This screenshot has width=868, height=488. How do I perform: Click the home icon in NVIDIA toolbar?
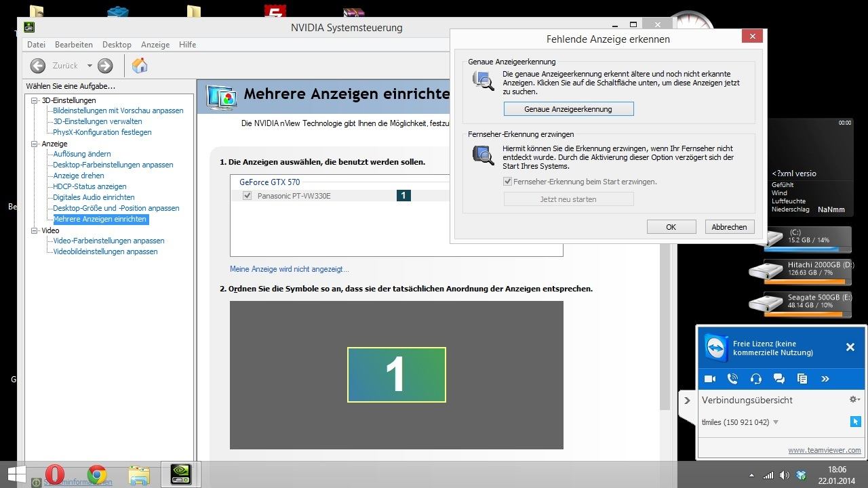[140, 66]
